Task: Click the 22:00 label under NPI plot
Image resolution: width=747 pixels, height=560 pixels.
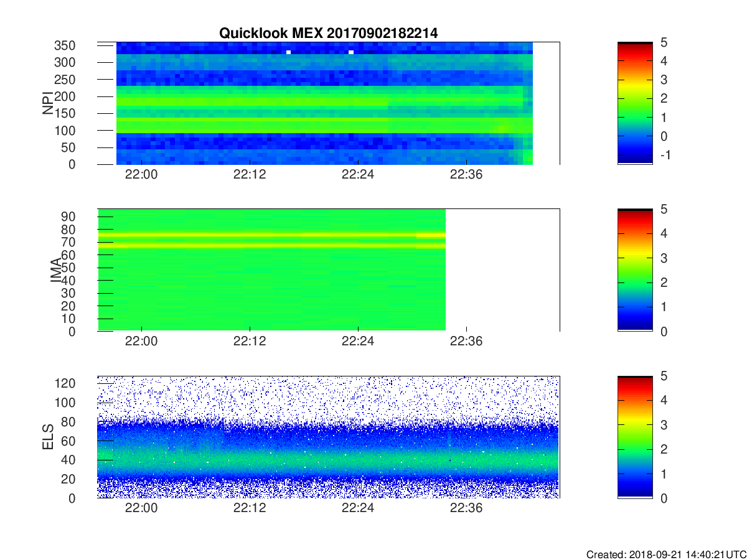Action: tap(141, 175)
